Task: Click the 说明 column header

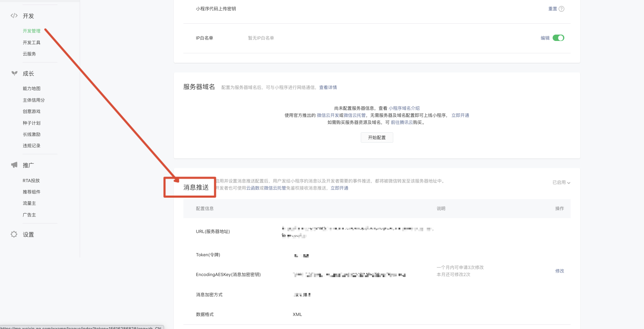Action: [x=441, y=209]
